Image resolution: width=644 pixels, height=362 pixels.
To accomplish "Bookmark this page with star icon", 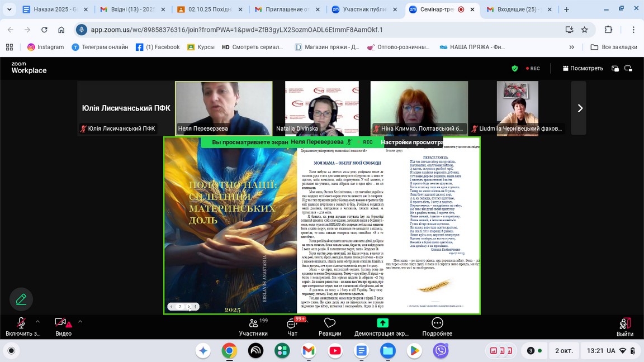I will [585, 30].
